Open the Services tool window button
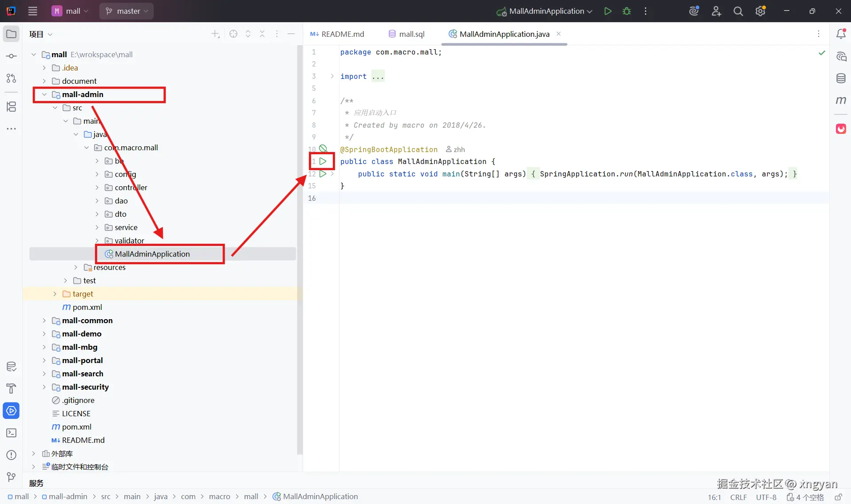 pos(11,411)
